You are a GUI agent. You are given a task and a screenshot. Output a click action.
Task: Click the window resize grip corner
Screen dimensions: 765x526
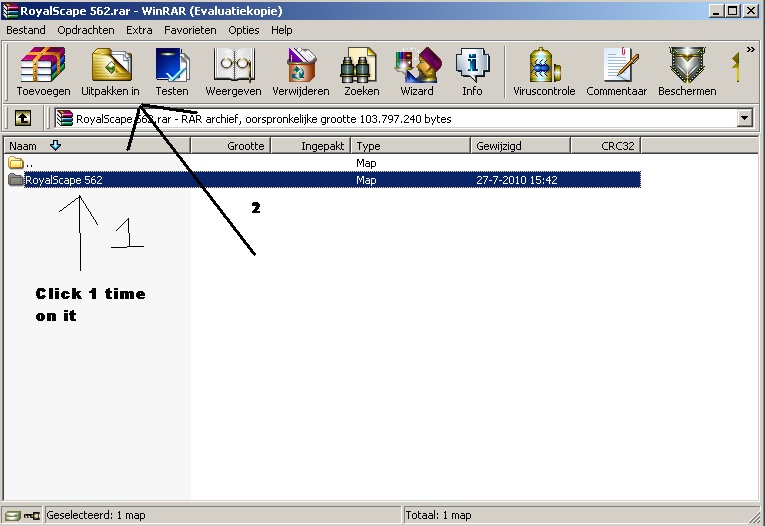coord(756,517)
